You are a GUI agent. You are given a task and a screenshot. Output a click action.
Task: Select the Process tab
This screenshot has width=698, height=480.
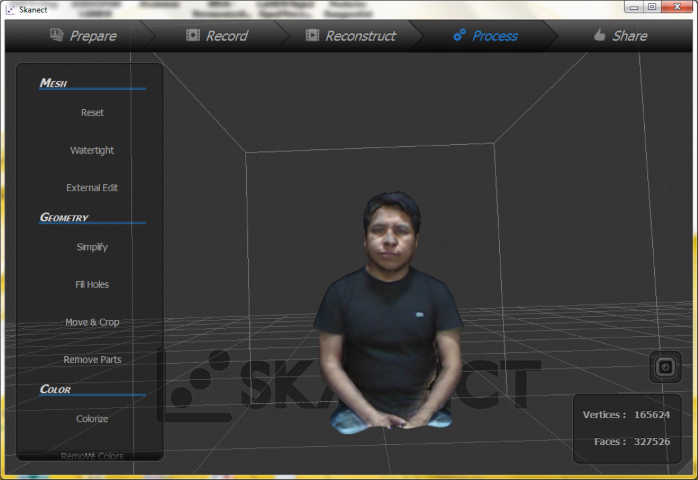485,36
